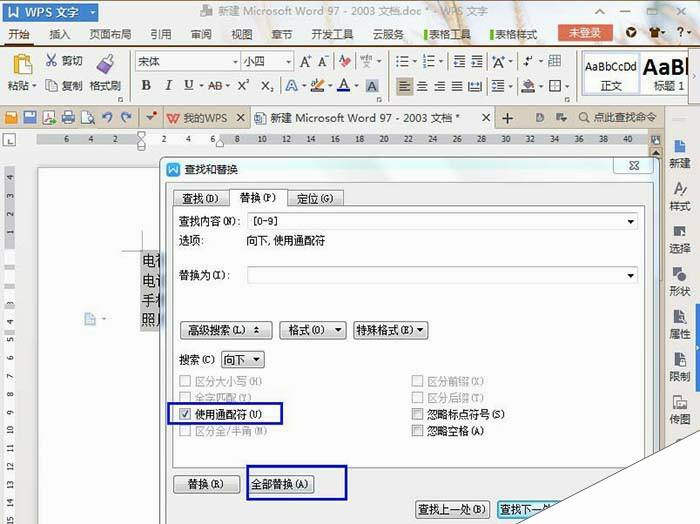
Task: Apply Strikethrough formatting
Action: click(x=215, y=85)
